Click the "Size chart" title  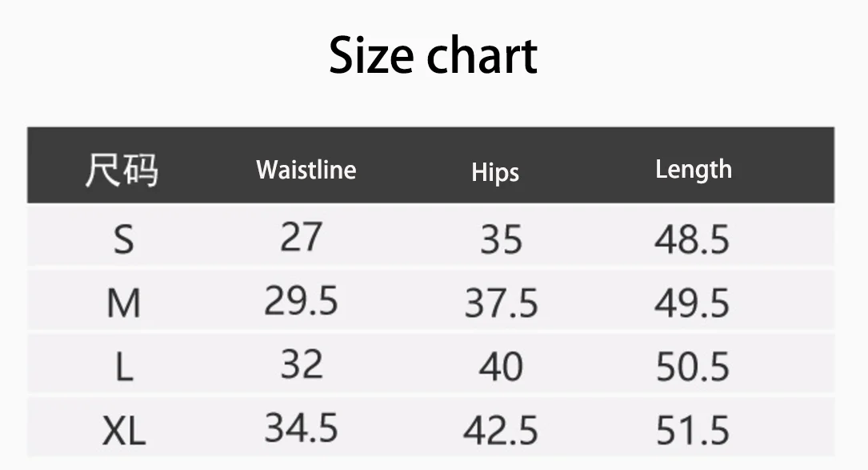[x=433, y=56]
